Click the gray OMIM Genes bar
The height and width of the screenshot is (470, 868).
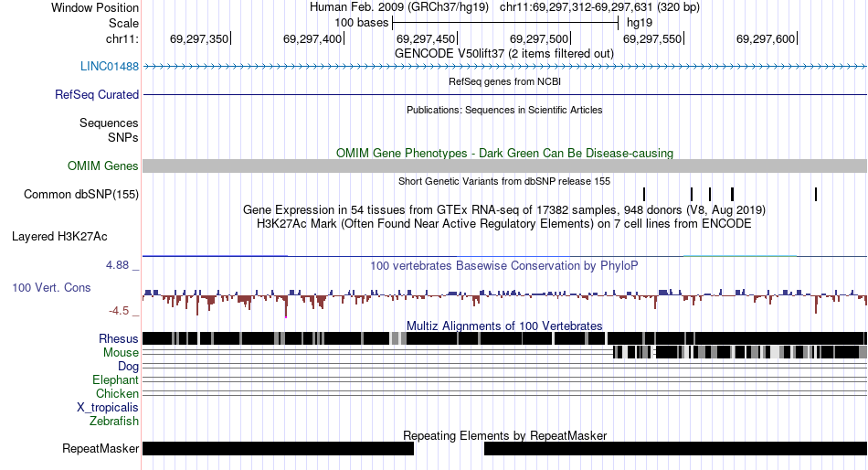point(505,166)
